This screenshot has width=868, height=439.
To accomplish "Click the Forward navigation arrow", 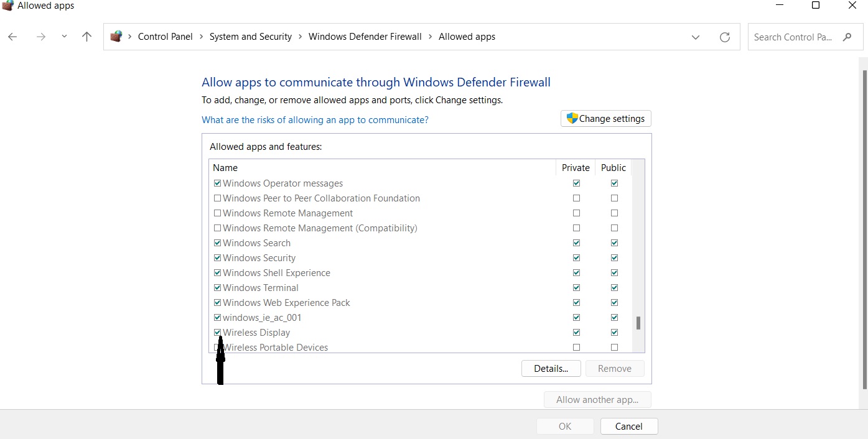I will (x=41, y=37).
